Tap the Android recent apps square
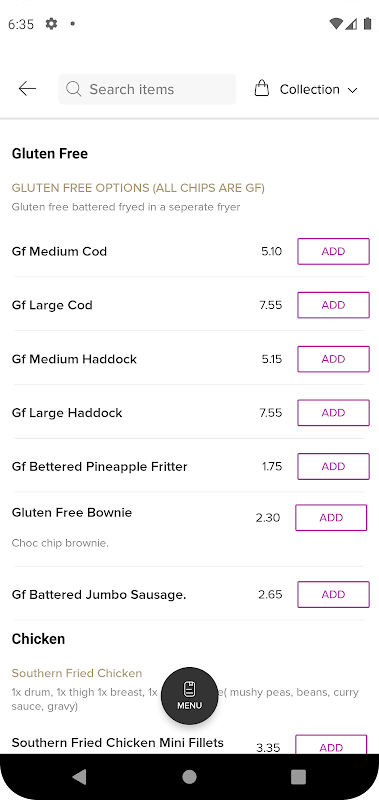This screenshot has width=379, height=800. (298, 777)
